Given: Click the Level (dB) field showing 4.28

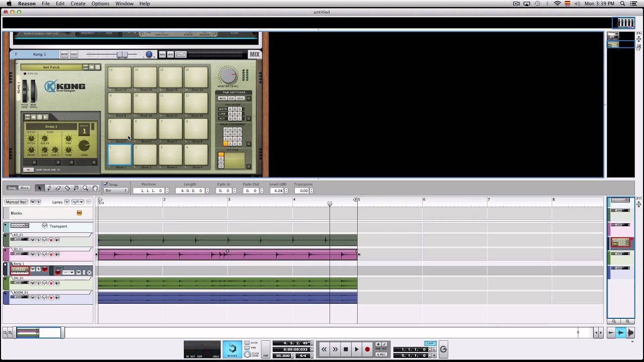Looking at the screenshot, I should [277, 191].
